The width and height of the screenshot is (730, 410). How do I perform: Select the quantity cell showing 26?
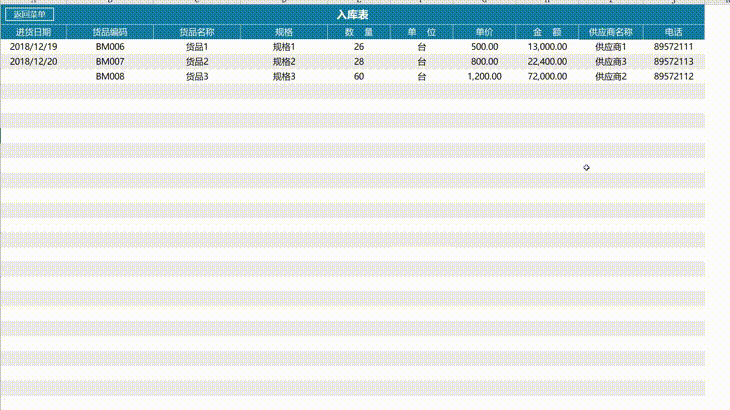pyautogui.click(x=359, y=47)
